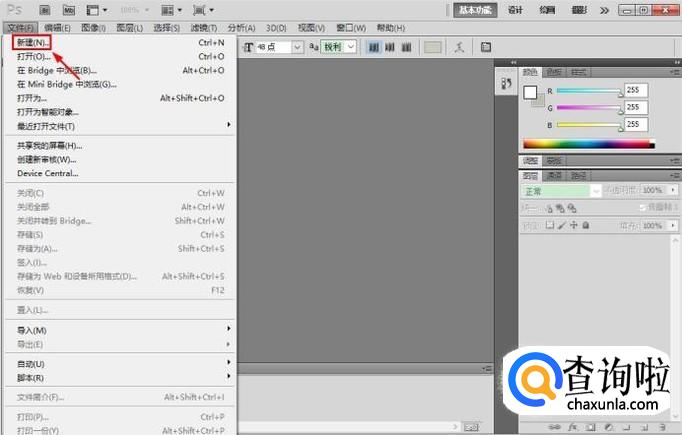Open the 窗口(W) menu
This screenshot has height=435, width=682.
click(x=351, y=28)
